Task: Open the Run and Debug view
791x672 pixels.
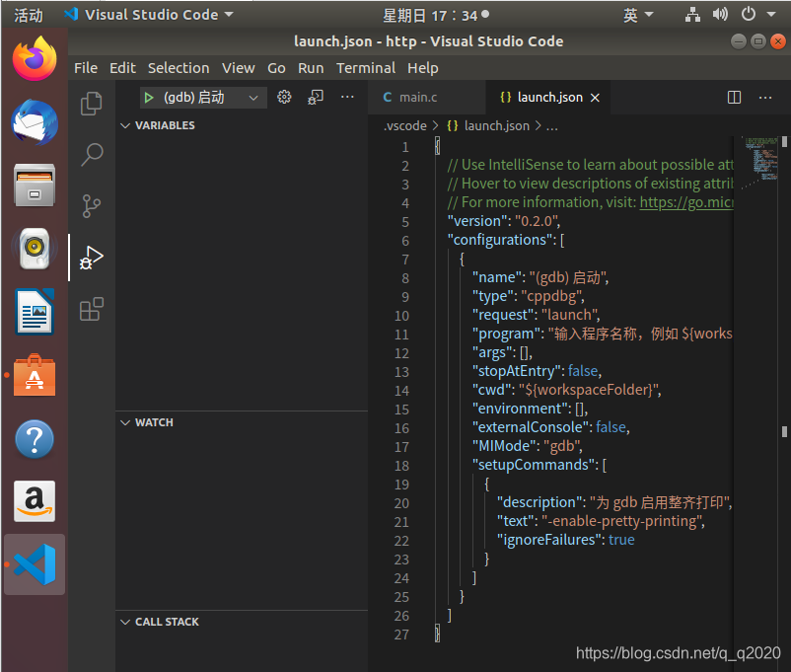Action: click(x=92, y=258)
